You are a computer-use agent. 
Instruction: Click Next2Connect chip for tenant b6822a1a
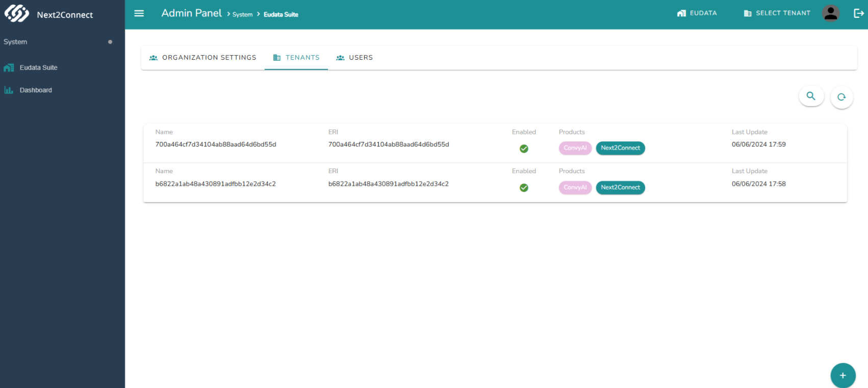621,187
